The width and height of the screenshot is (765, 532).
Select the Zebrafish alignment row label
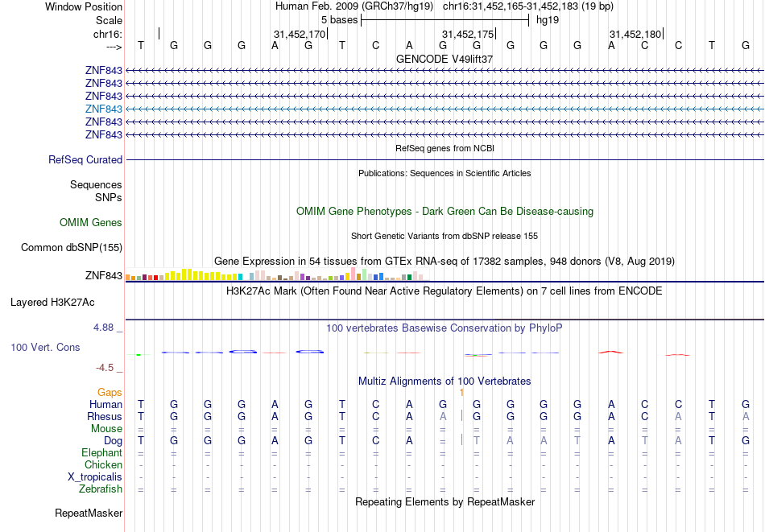101,489
